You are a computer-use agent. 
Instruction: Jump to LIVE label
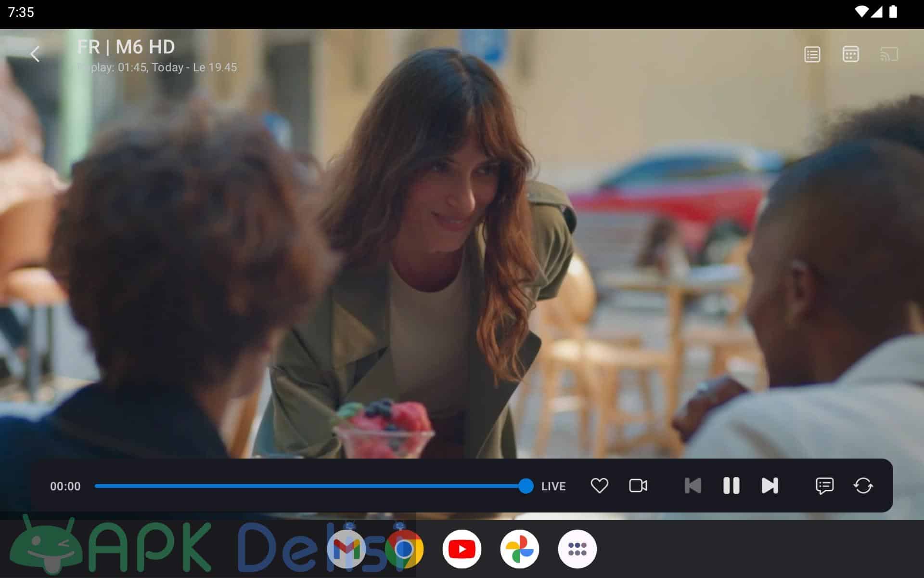tap(553, 486)
